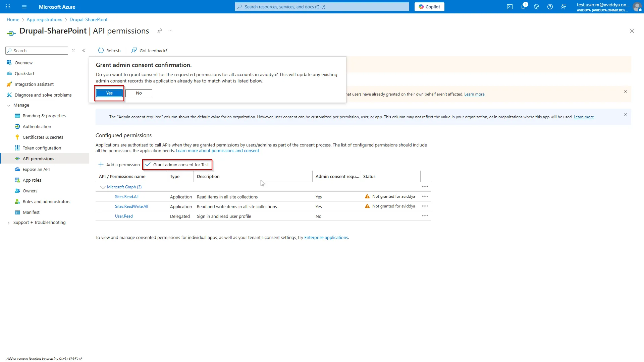Open Sites.ReadWrite.All permission link
The height and width of the screenshot is (362, 644).
[131, 206]
